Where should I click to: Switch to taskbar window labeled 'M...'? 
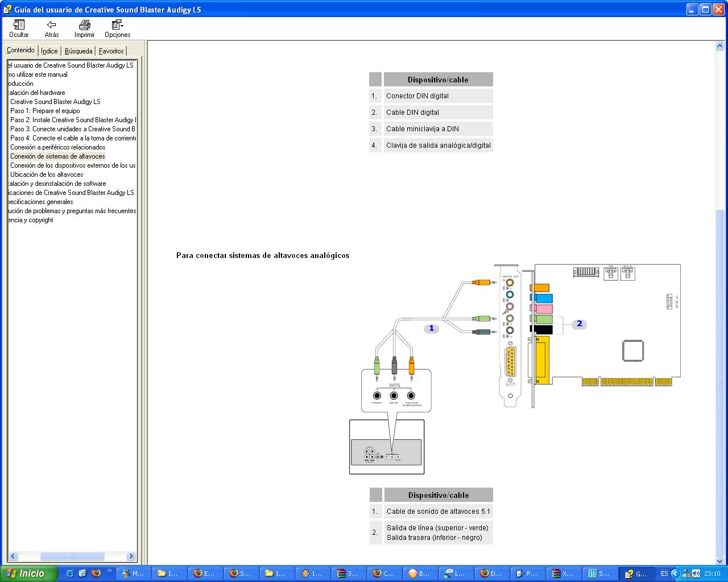point(134,573)
